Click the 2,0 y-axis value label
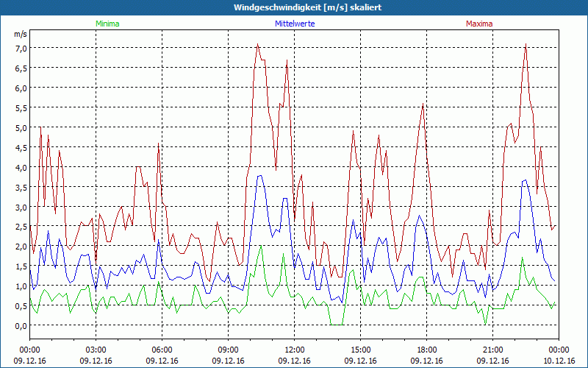The width and height of the screenshot is (588, 368). point(21,247)
